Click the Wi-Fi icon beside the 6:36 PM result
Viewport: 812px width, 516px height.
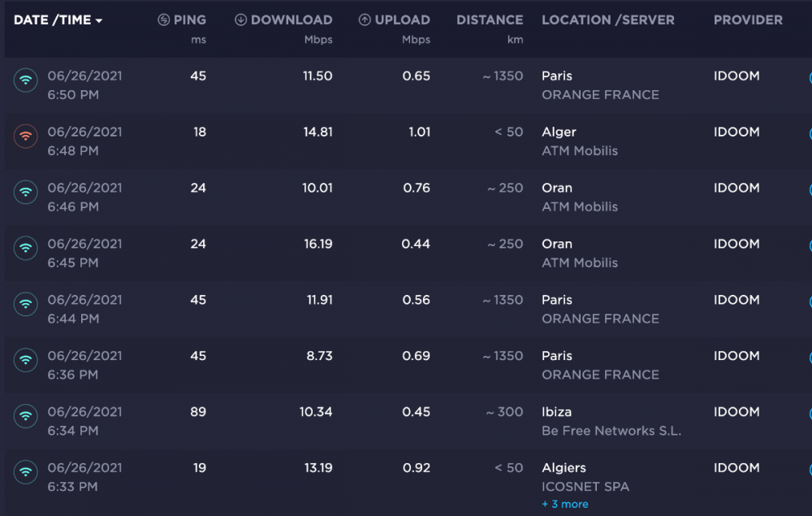26,360
